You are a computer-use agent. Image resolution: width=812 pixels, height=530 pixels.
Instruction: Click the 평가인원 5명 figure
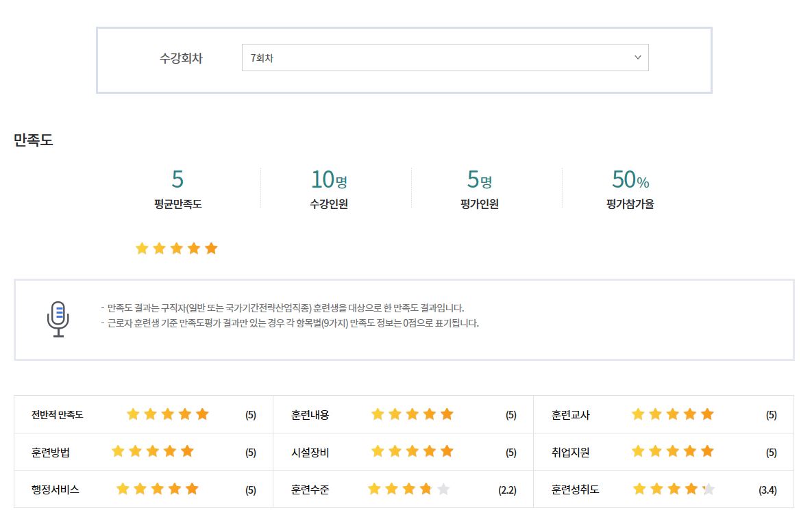pyautogui.click(x=480, y=179)
